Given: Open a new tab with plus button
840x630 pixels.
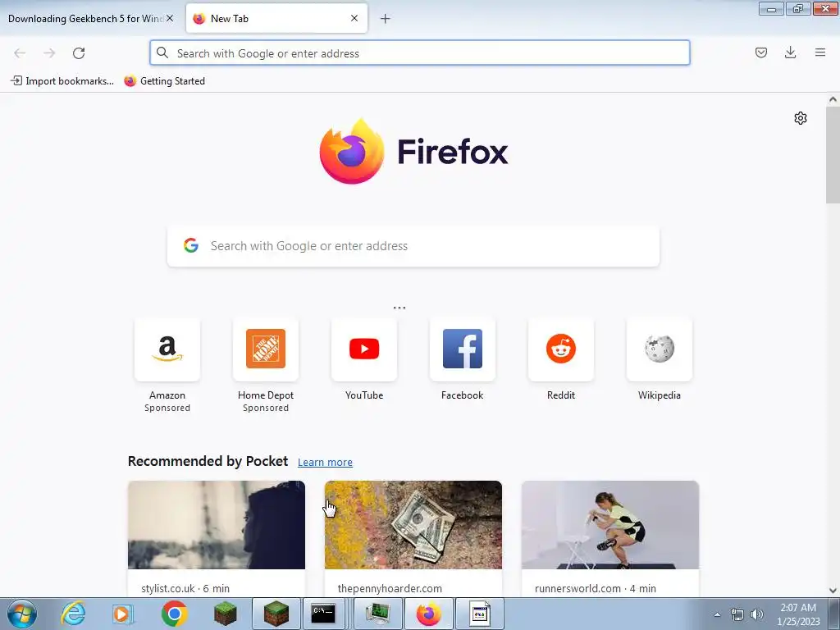Looking at the screenshot, I should point(386,19).
